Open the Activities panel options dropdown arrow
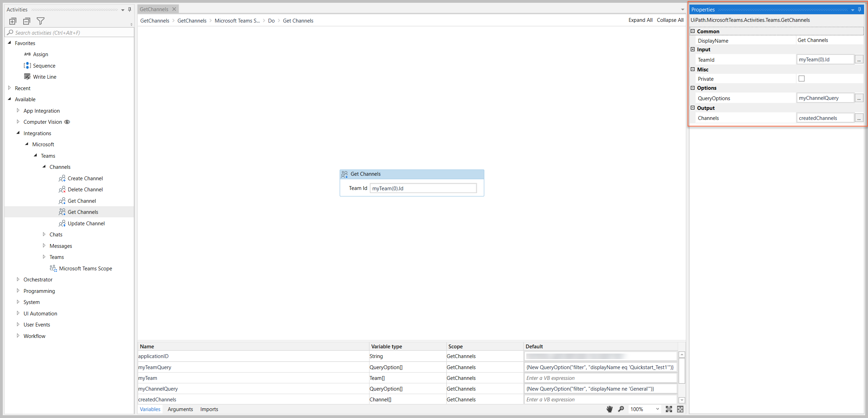This screenshot has height=418, width=868. click(123, 10)
